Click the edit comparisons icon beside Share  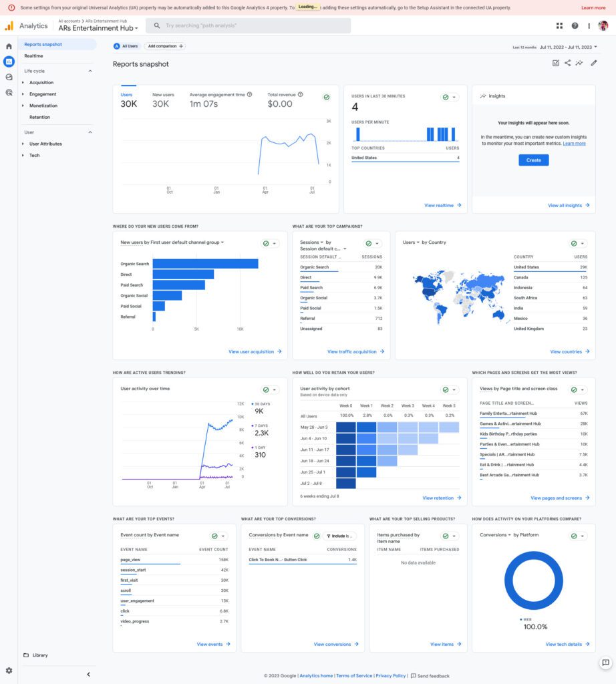[556, 63]
